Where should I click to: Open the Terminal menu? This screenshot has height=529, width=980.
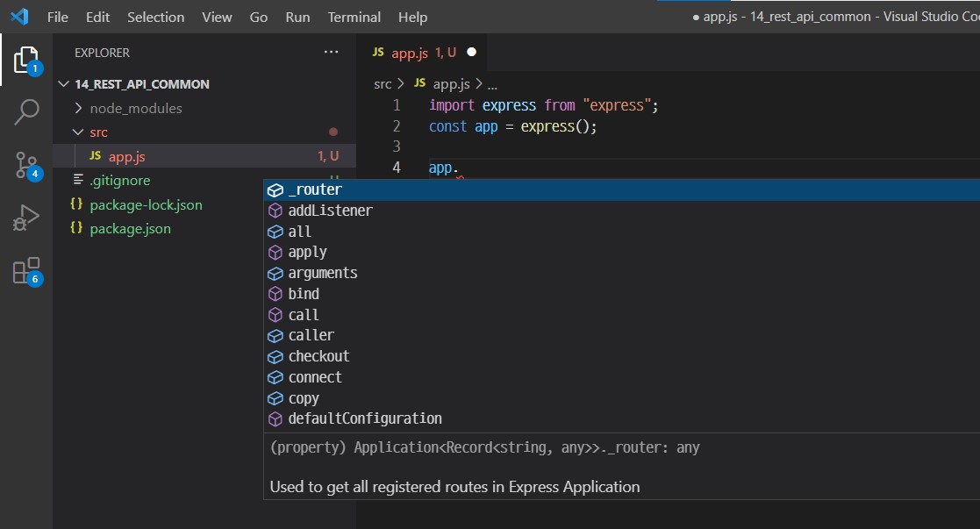pos(354,17)
